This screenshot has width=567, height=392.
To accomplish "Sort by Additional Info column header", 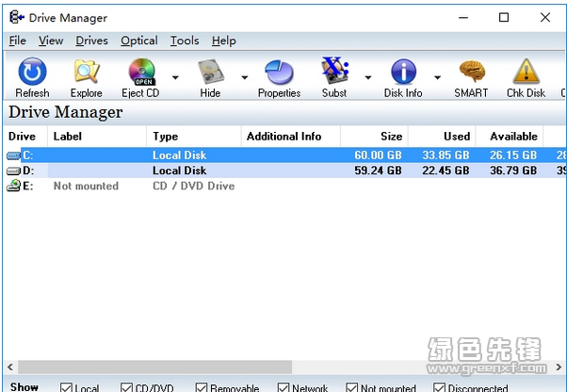I will pyautogui.click(x=291, y=137).
